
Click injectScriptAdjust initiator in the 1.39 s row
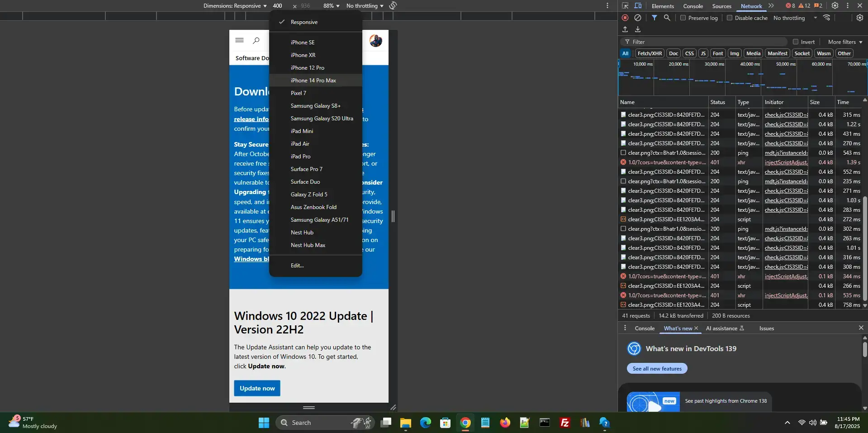786,162
